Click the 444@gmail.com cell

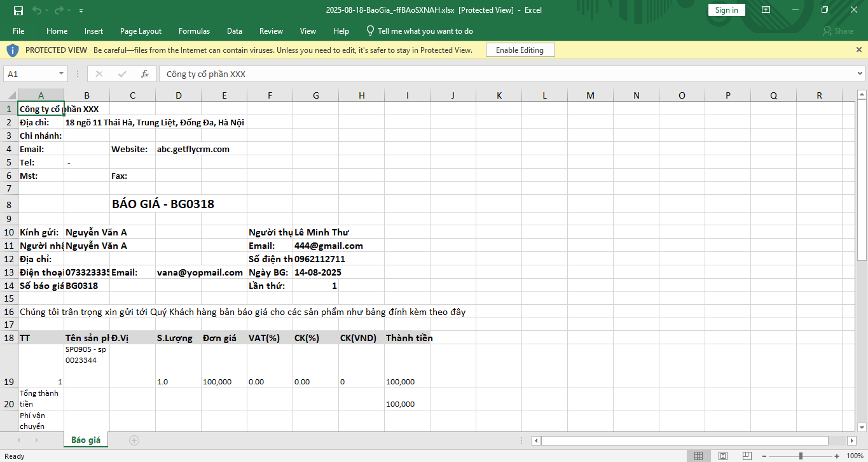(x=329, y=246)
